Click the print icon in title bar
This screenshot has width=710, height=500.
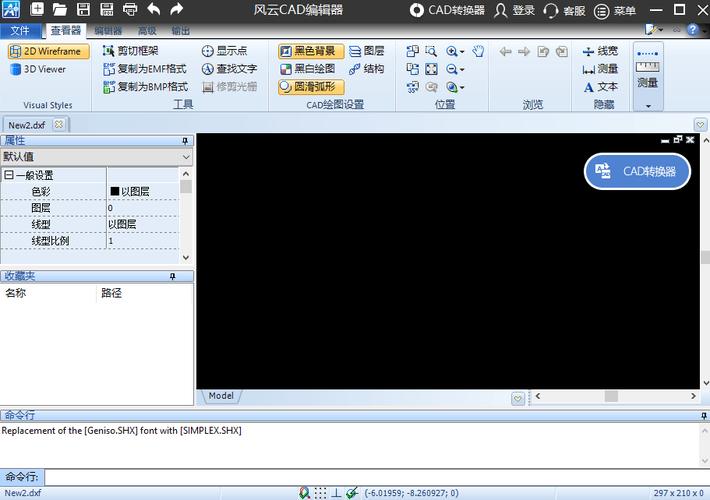coord(129,10)
